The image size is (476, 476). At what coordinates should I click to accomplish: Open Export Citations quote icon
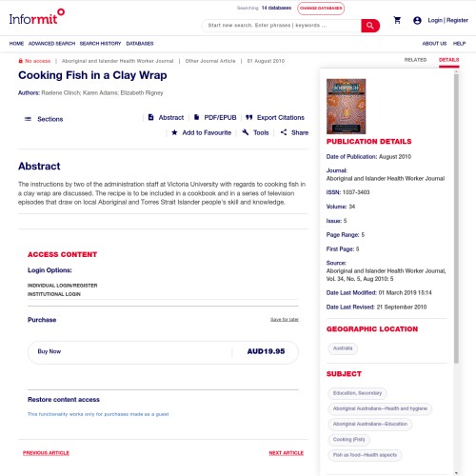(x=249, y=117)
